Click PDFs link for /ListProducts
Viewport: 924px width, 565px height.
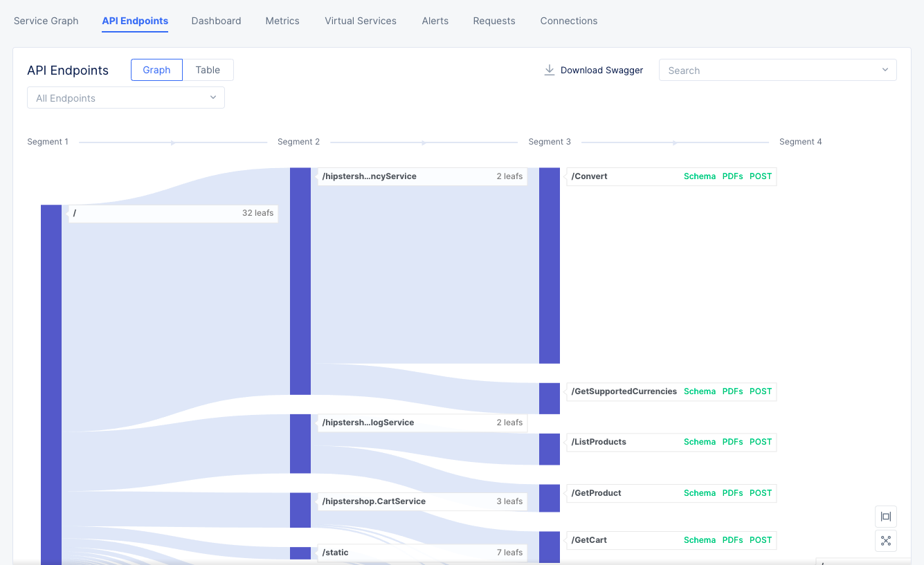pyautogui.click(x=732, y=442)
